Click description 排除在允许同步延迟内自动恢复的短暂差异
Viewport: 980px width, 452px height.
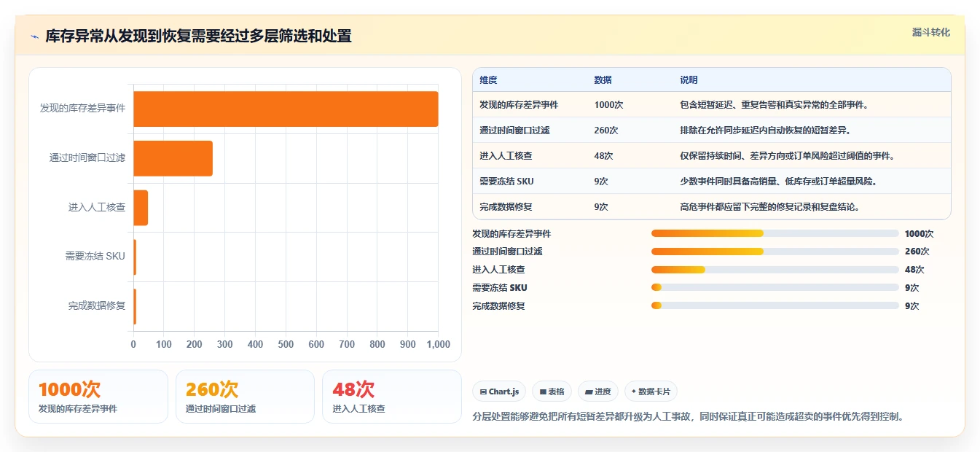point(766,130)
